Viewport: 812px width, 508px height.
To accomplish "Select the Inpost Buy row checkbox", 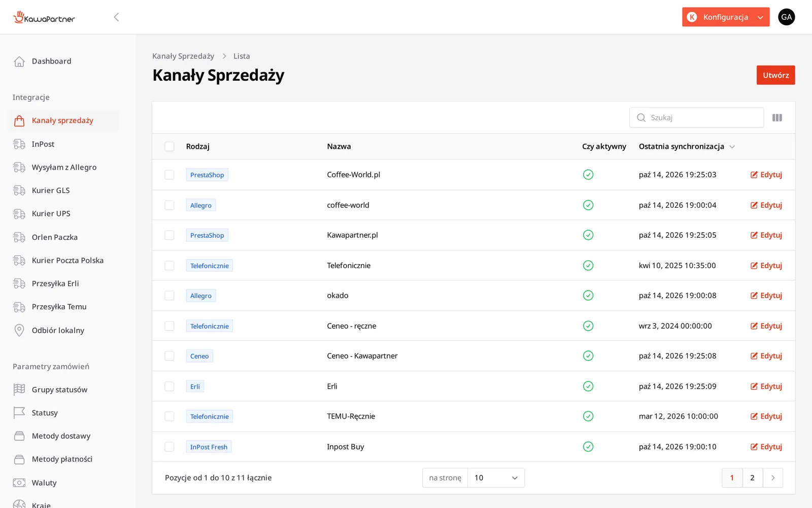I will coord(170,447).
